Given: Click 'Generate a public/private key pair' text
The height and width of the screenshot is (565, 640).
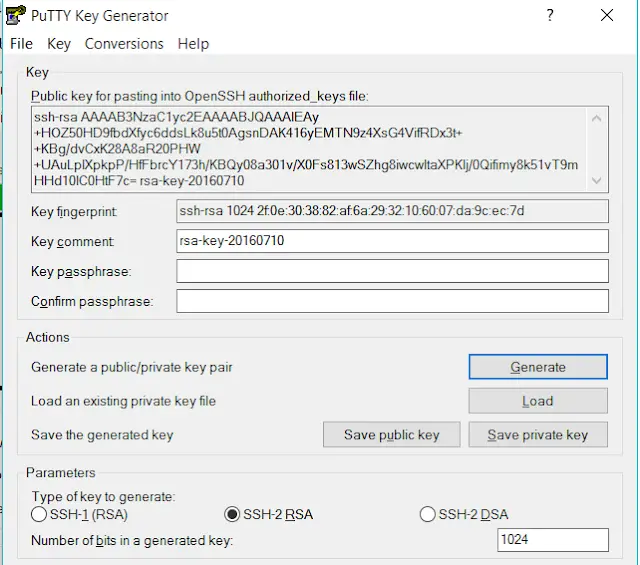Looking at the screenshot, I should click(131, 367).
